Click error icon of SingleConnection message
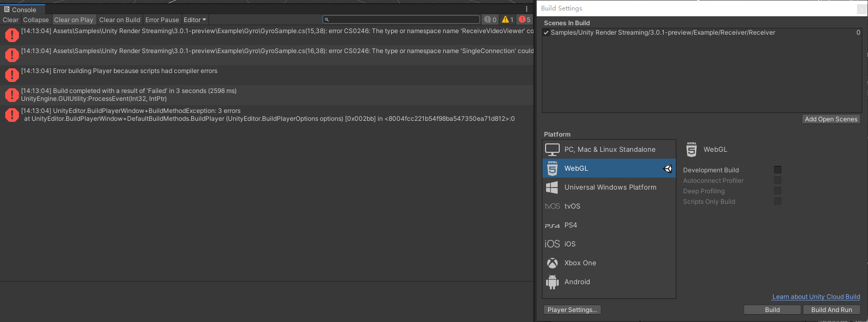The height and width of the screenshot is (322, 868). (x=12, y=55)
